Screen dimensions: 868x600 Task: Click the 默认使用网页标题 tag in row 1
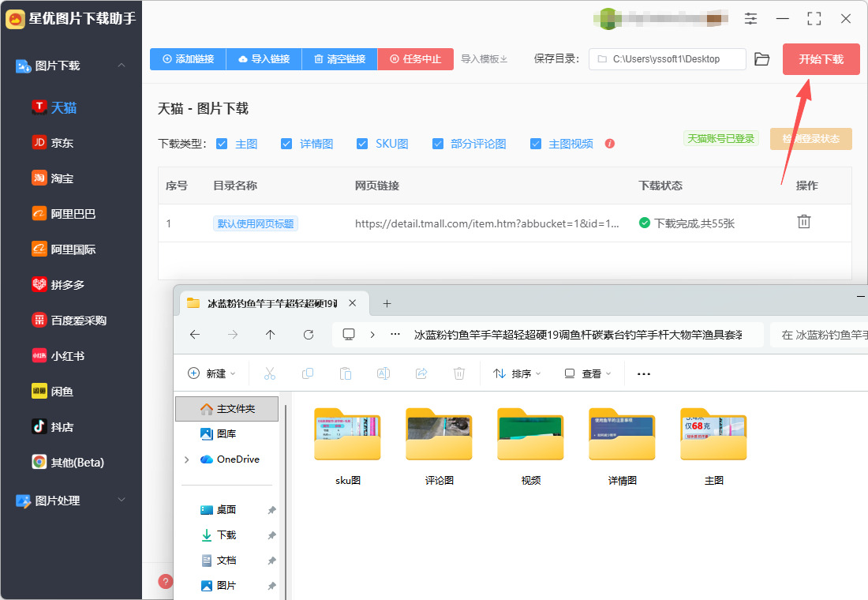click(x=256, y=224)
